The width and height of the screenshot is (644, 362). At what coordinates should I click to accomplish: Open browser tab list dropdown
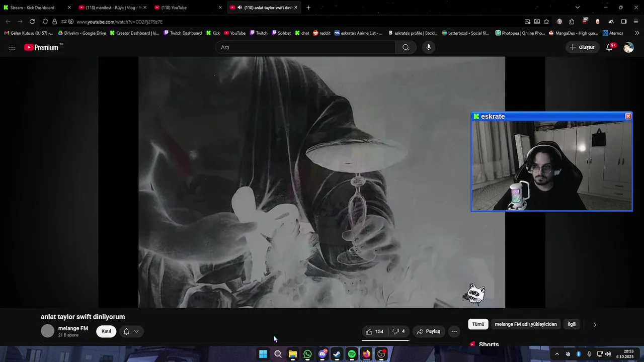point(577,8)
